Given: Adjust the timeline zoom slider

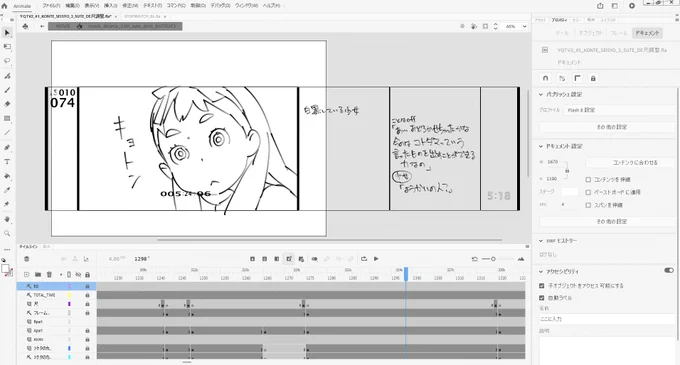Looking at the screenshot, I should [493, 259].
